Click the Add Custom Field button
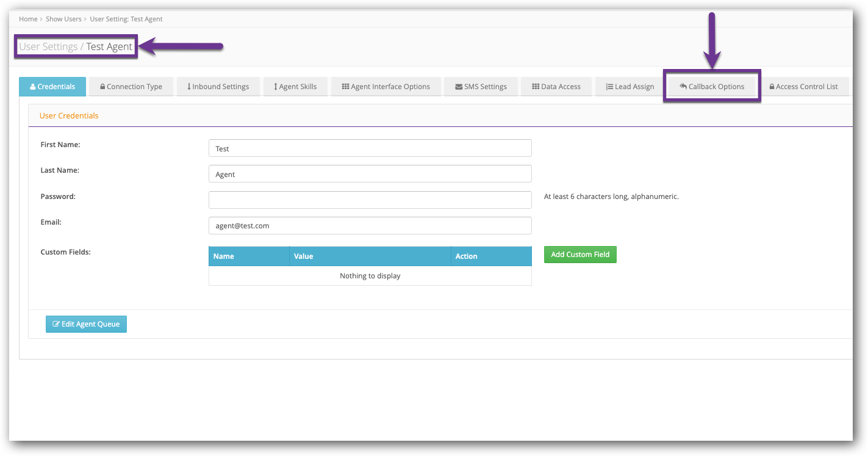The width and height of the screenshot is (868, 456). 580,254
